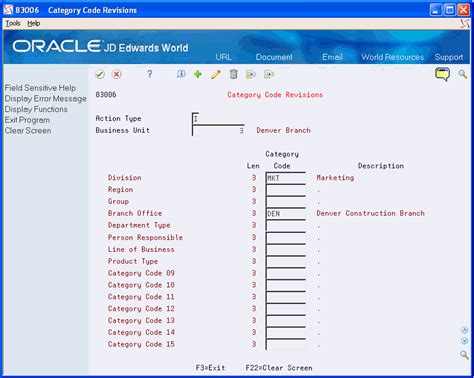Click the Category Code 13 field
Image resolution: width=474 pixels, height=378 pixels.
(286, 320)
